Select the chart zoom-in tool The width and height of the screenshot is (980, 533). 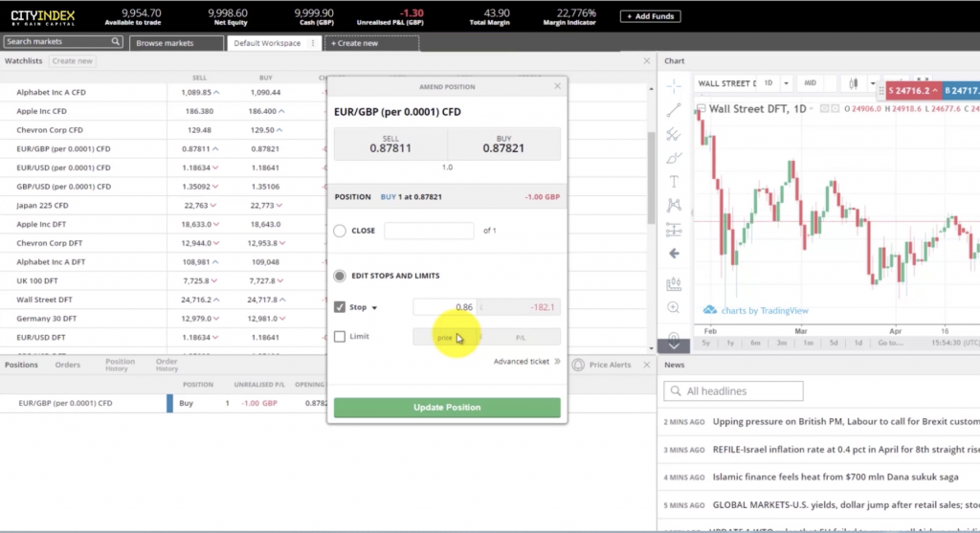coord(674,307)
